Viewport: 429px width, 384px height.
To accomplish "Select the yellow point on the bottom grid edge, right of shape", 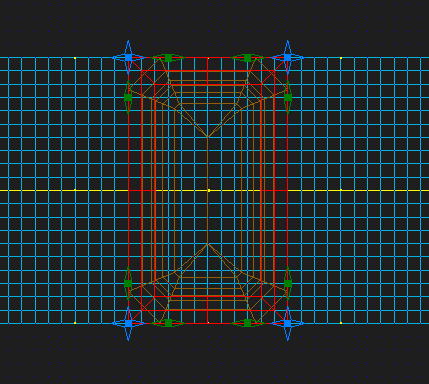I will pyautogui.click(x=341, y=323).
